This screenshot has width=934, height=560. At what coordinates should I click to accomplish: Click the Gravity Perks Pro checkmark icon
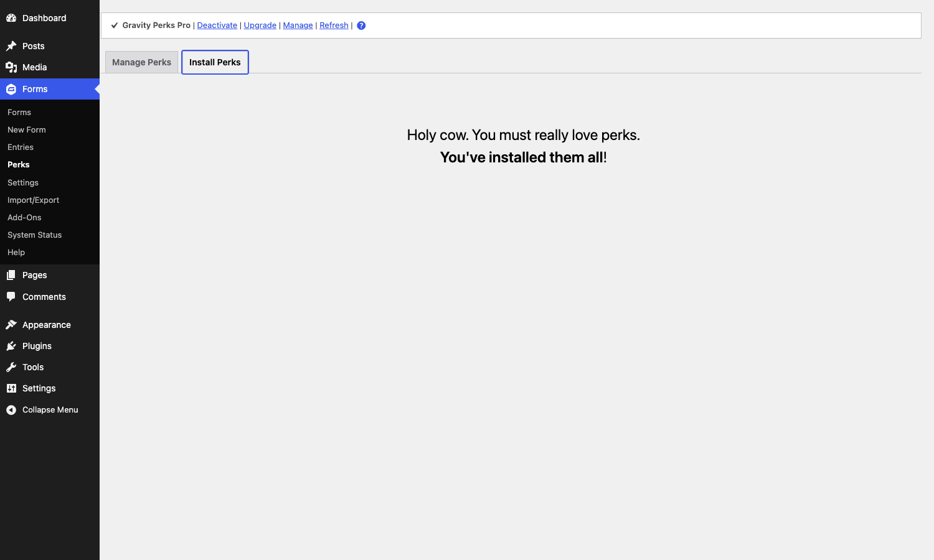(x=115, y=26)
